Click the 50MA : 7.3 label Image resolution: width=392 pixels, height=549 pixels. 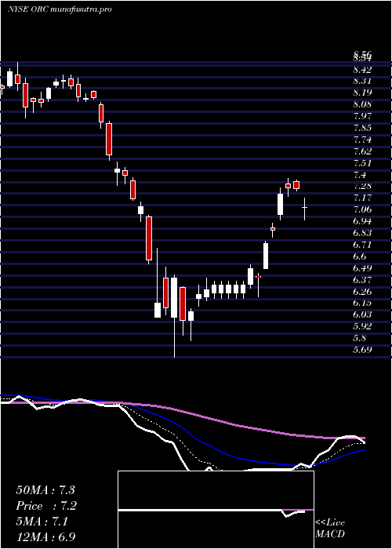click(45, 490)
